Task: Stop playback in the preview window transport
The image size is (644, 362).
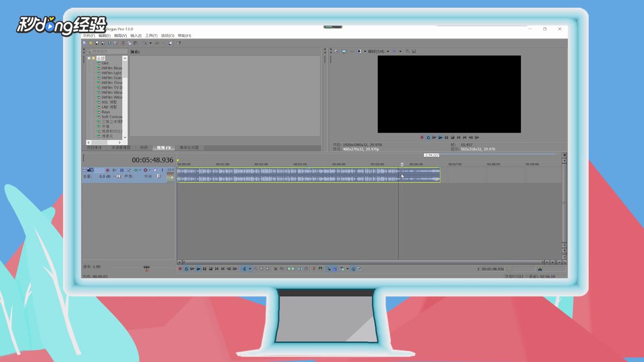Action: pyautogui.click(x=452, y=137)
